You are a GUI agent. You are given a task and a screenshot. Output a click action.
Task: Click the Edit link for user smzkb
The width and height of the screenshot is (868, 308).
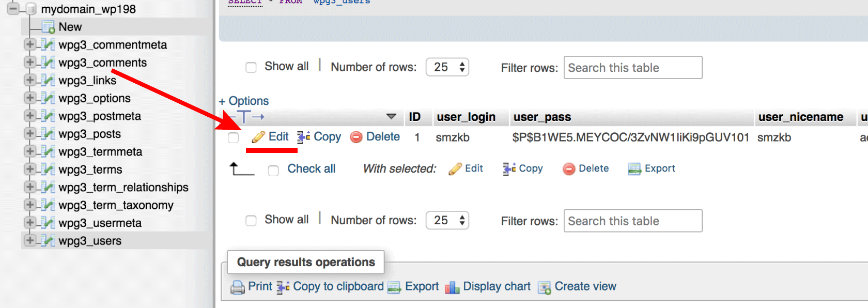278,136
